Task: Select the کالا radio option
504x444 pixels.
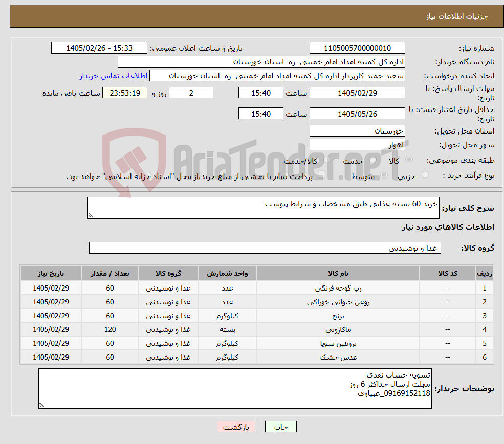Action: coord(409,160)
